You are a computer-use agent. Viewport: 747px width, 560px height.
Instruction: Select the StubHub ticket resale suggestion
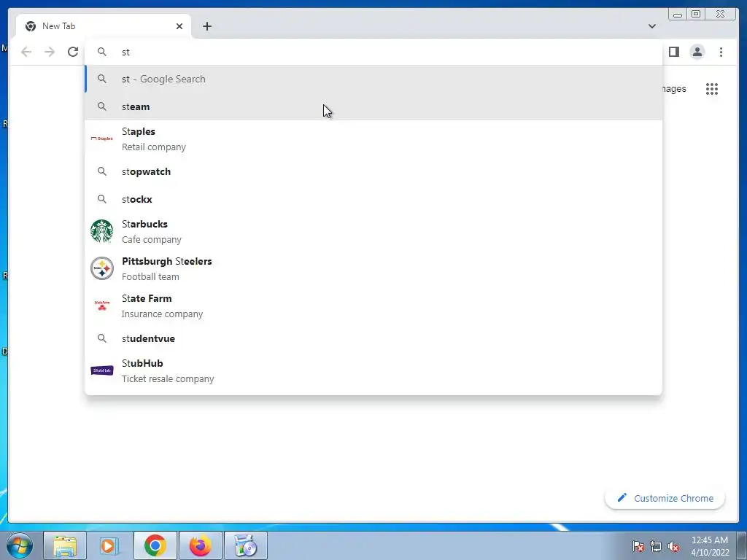click(x=373, y=370)
